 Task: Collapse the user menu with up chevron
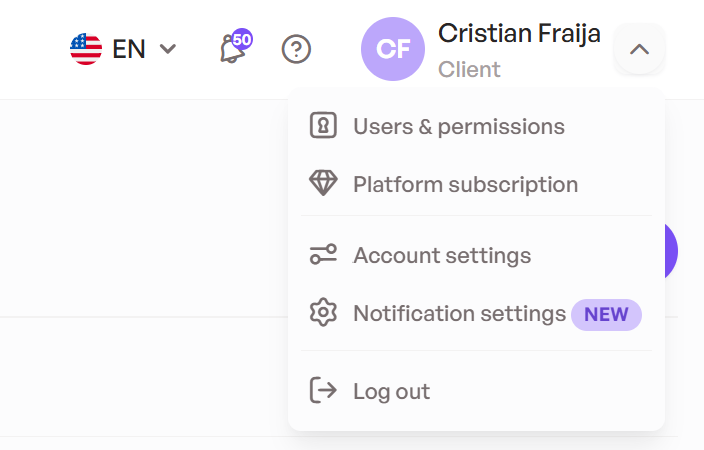[x=639, y=49]
